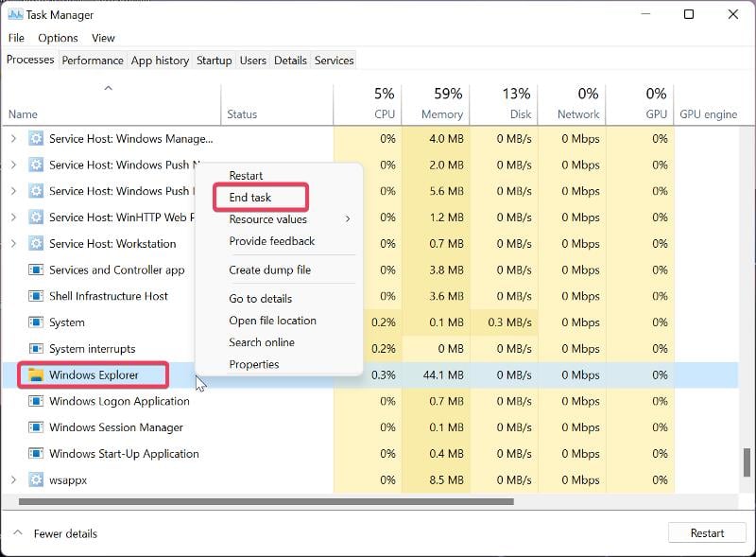Switch to the App history tab
This screenshot has height=557, width=756.
click(160, 61)
